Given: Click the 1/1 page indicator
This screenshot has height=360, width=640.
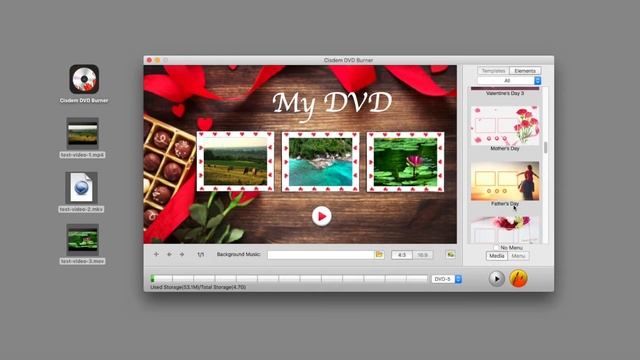Looking at the screenshot, I should [x=200, y=255].
